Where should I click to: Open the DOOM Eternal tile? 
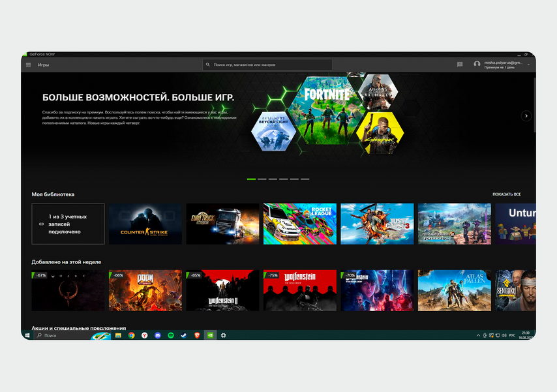(x=145, y=290)
